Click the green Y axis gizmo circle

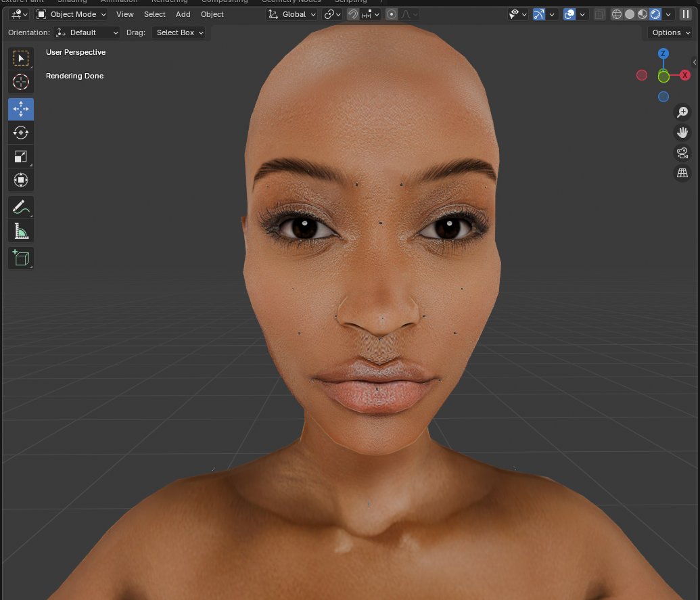click(x=663, y=76)
